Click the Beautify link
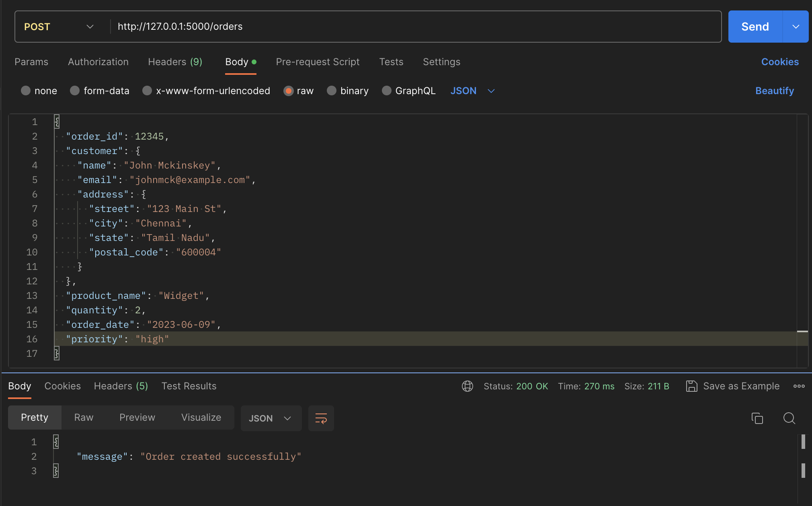This screenshot has height=506, width=812. coord(774,91)
